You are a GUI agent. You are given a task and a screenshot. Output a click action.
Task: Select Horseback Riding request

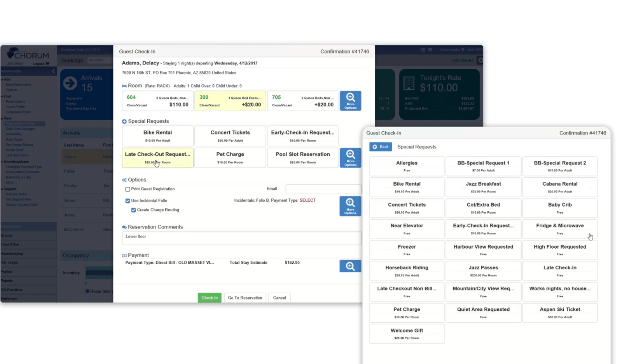pyautogui.click(x=407, y=271)
